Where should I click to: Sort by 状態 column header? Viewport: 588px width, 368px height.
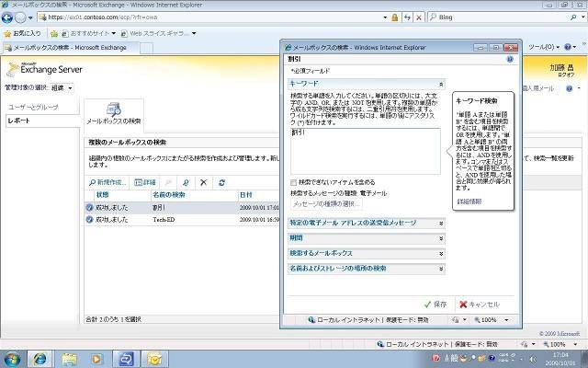pos(102,195)
